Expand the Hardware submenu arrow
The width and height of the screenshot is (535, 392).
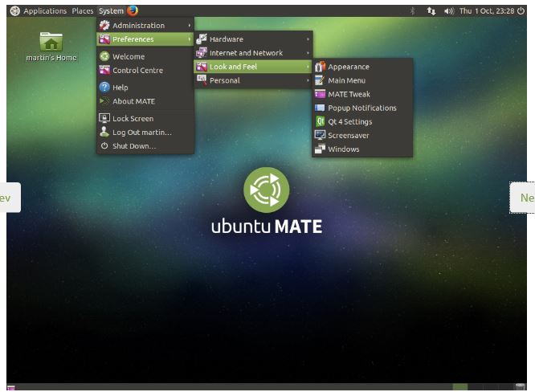(x=308, y=39)
